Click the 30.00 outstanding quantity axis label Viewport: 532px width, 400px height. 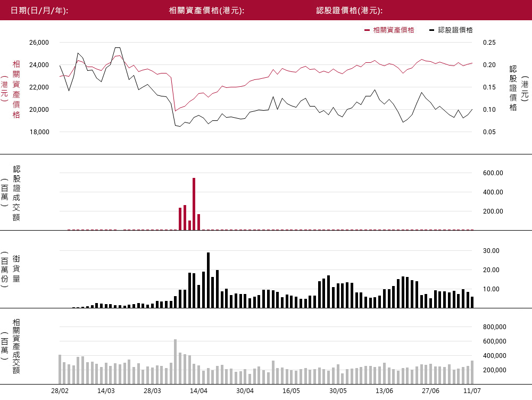pos(491,251)
